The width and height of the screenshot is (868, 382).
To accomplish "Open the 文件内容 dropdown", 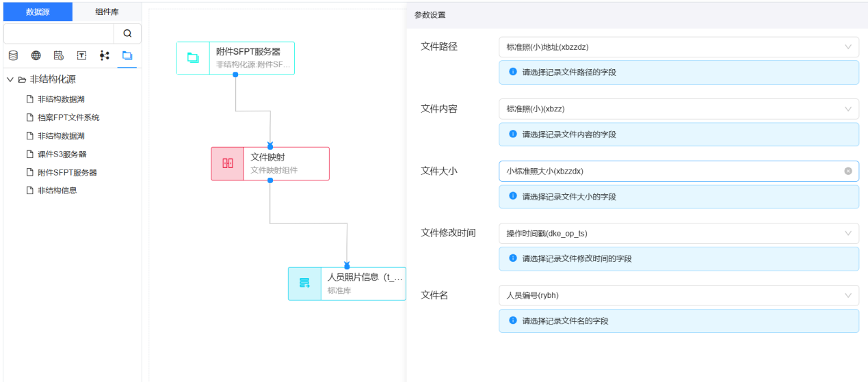I will pos(679,109).
